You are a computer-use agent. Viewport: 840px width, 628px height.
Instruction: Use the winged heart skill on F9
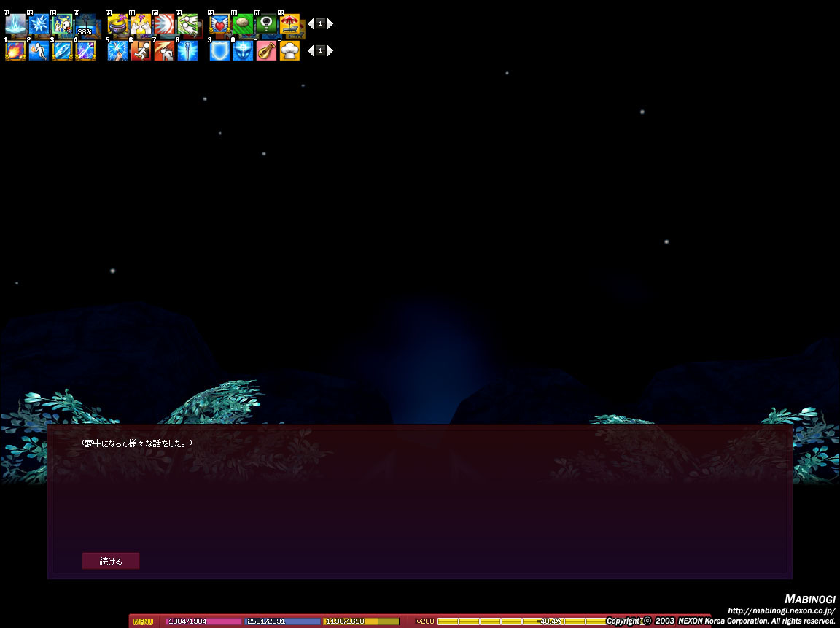219,24
